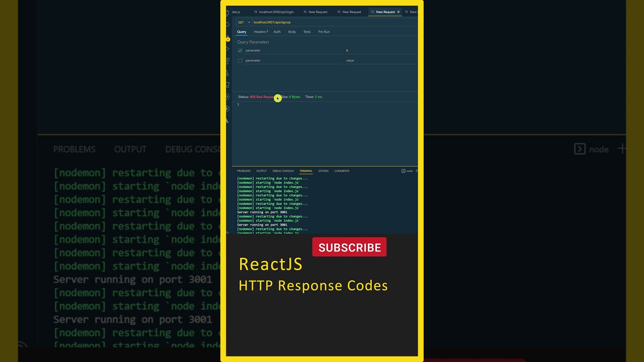Uncheck the first query parameter checkbox
This screenshot has width=644, height=362.
point(240,50)
